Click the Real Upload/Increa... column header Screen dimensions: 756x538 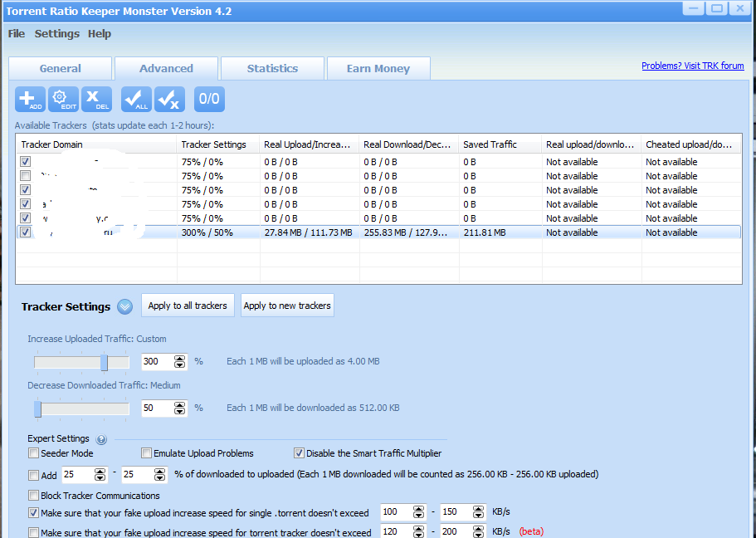coord(310,144)
